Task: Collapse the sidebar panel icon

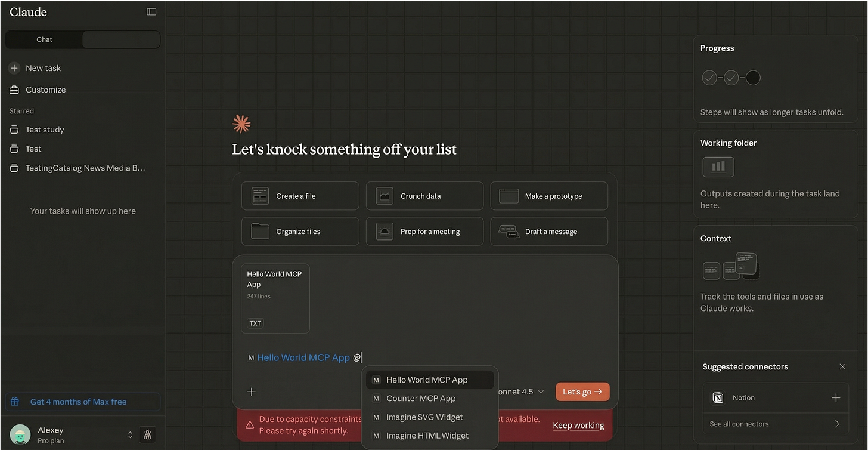Action: point(151,12)
